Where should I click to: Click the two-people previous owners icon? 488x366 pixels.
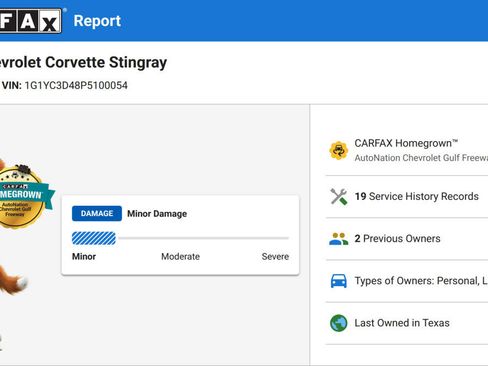(x=338, y=239)
